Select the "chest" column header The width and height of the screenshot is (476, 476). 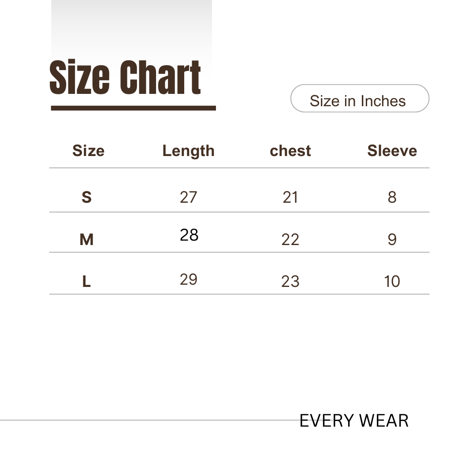tap(290, 151)
